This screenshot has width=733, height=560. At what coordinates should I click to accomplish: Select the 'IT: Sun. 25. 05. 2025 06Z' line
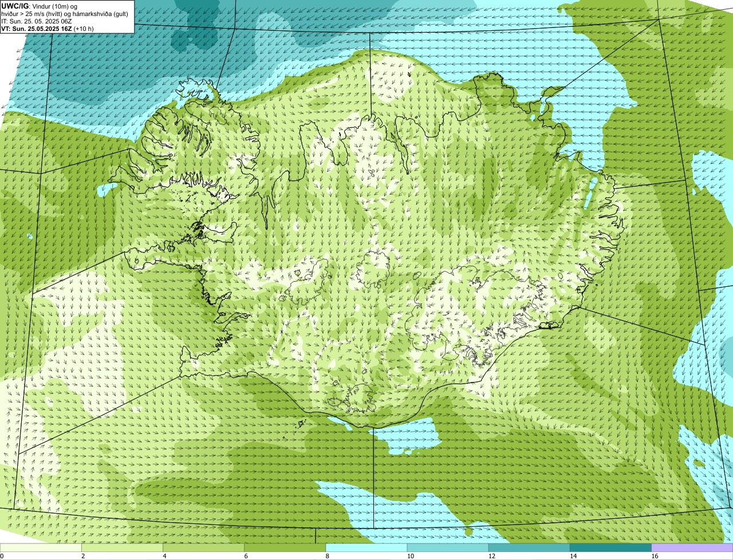[36, 21]
